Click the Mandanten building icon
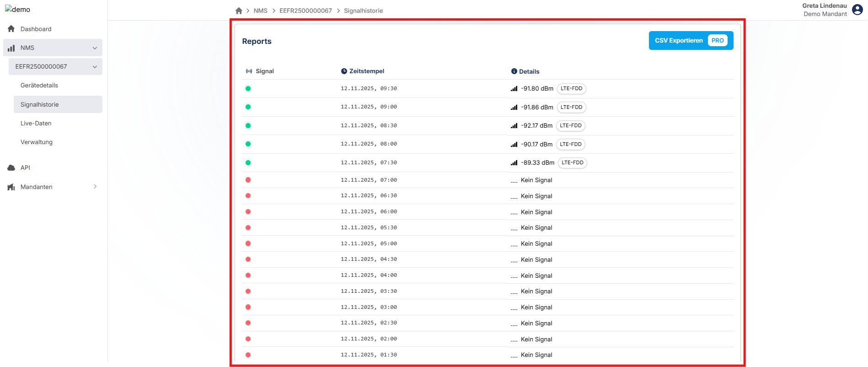 tap(11, 187)
